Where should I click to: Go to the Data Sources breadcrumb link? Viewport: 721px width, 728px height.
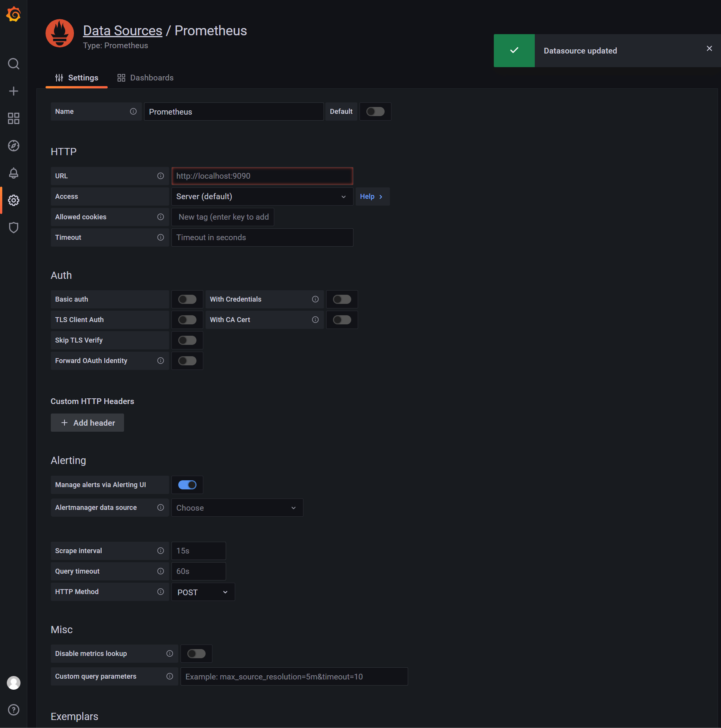[123, 31]
